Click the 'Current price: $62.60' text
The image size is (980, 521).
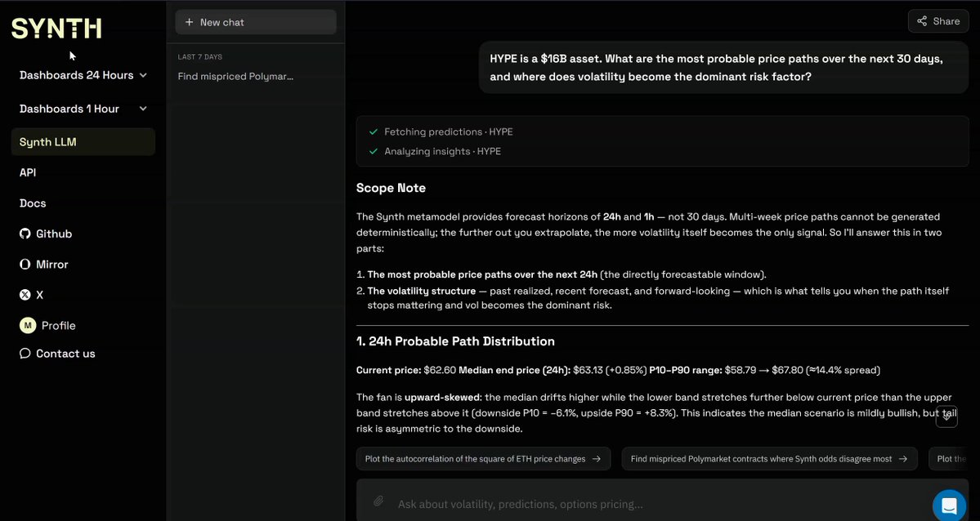tap(406, 371)
